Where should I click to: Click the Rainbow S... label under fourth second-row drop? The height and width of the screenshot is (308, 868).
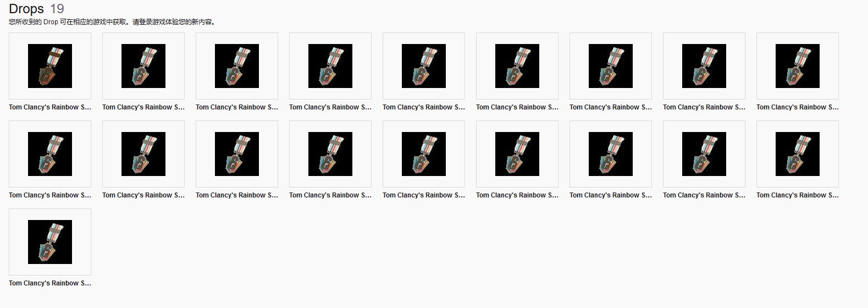[x=330, y=195]
